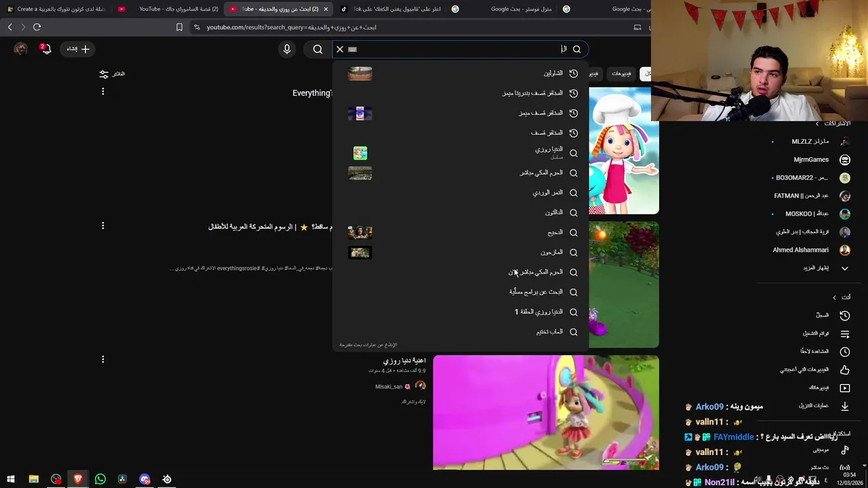Open Your videos (فيديوهاتك) sidebar item
This screenshot has width=868, height=488.
point(829,388)
